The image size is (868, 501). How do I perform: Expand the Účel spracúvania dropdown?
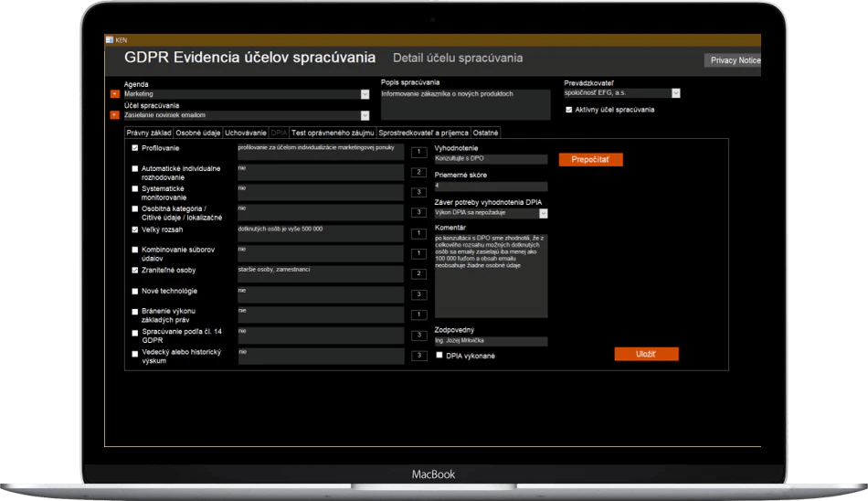click(365, 116)
